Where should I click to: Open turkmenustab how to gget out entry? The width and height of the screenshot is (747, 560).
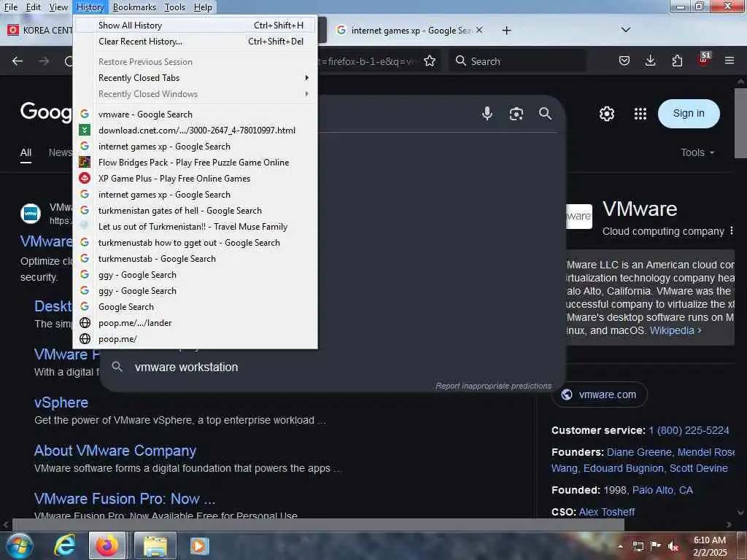(196, 243)
